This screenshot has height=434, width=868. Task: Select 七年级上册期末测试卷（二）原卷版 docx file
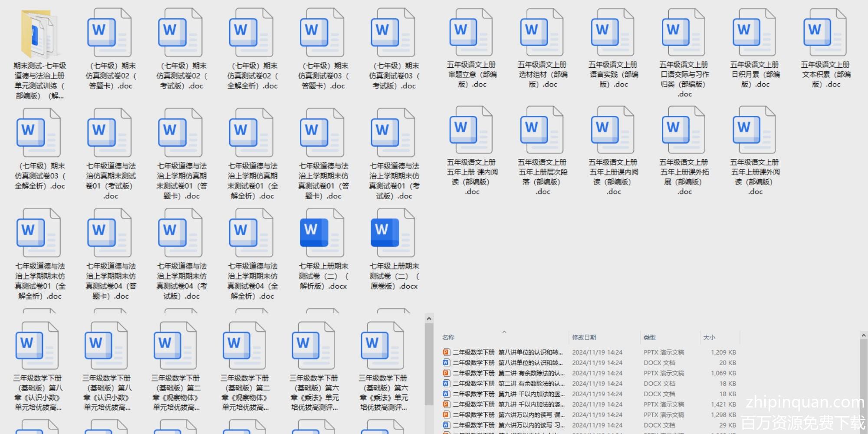point(394,233)
